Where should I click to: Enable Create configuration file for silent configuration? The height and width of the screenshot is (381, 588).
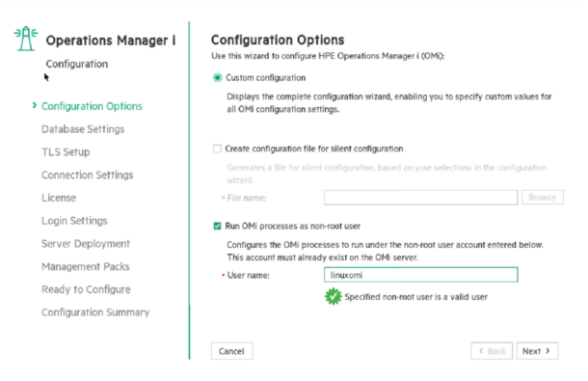pos(217,149)
